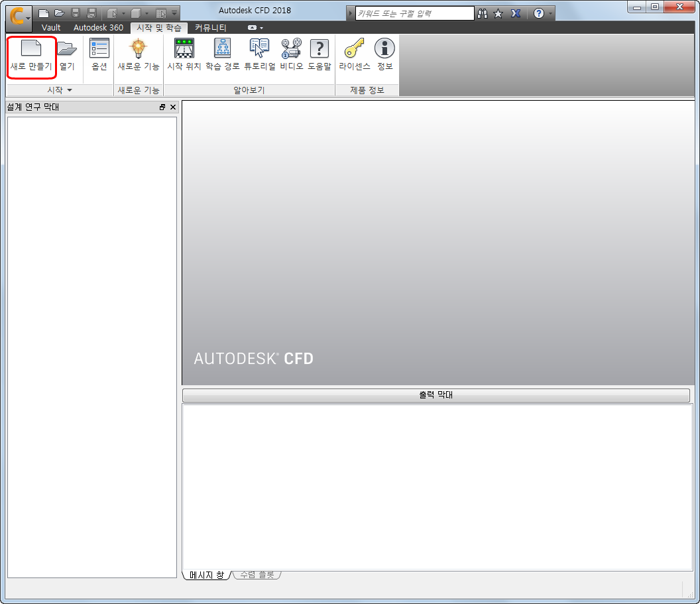Screen dimensions: 700x604
Task: Select the 메시지 창 output tab
Action: click(207, 575)
